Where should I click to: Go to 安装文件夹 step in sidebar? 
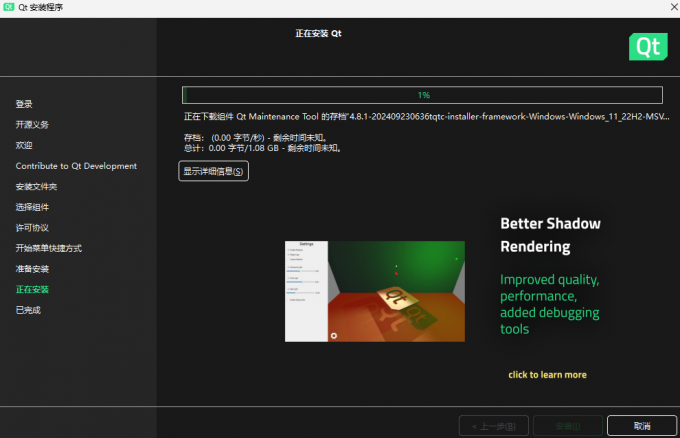[x=36, y=187]
